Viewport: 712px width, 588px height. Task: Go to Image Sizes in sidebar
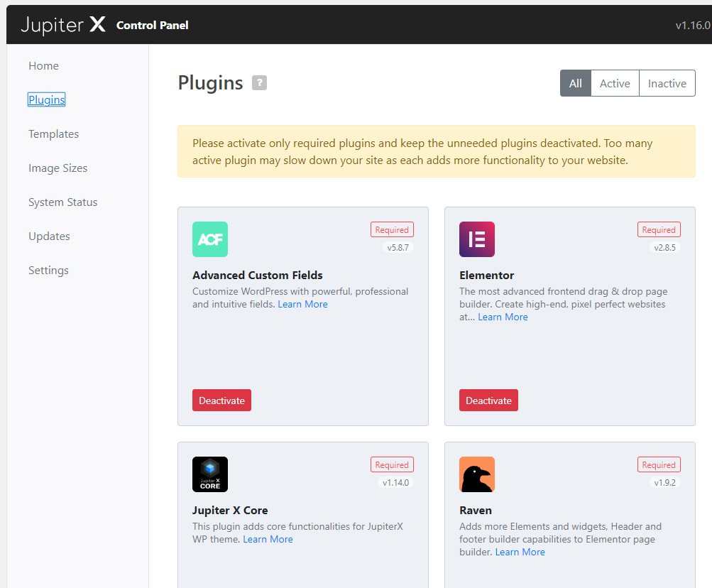57,168
